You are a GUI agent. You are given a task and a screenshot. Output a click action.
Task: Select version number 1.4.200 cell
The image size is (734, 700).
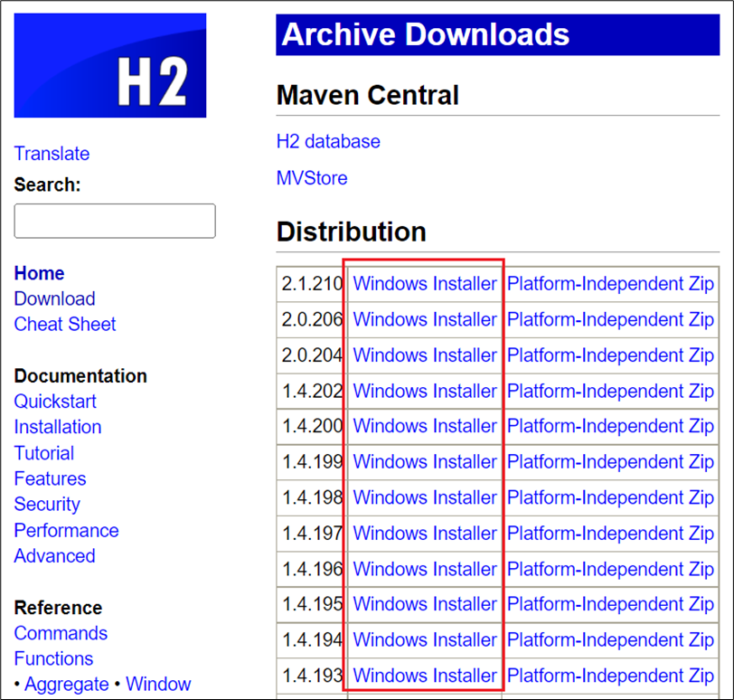(312, 426)
